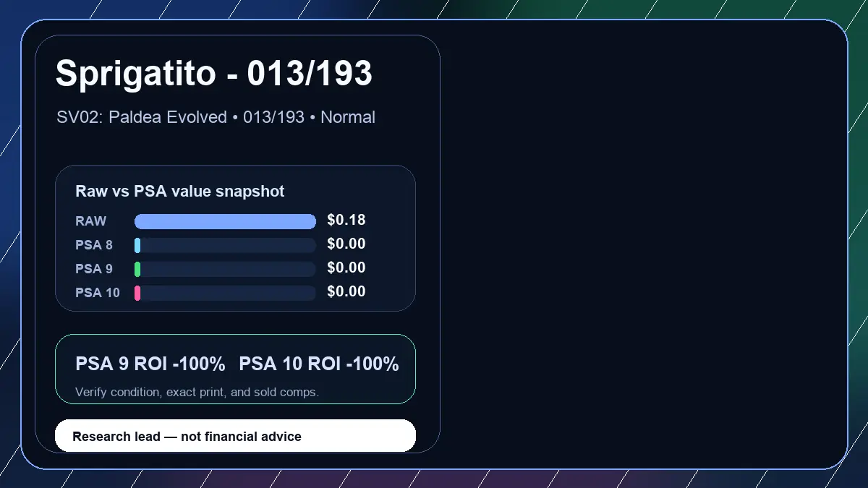This screenshot has width=868, height=488.
Task: Click the PSA 9 $0.00 value
Action: pyautogui.click(x=346, y=267)
